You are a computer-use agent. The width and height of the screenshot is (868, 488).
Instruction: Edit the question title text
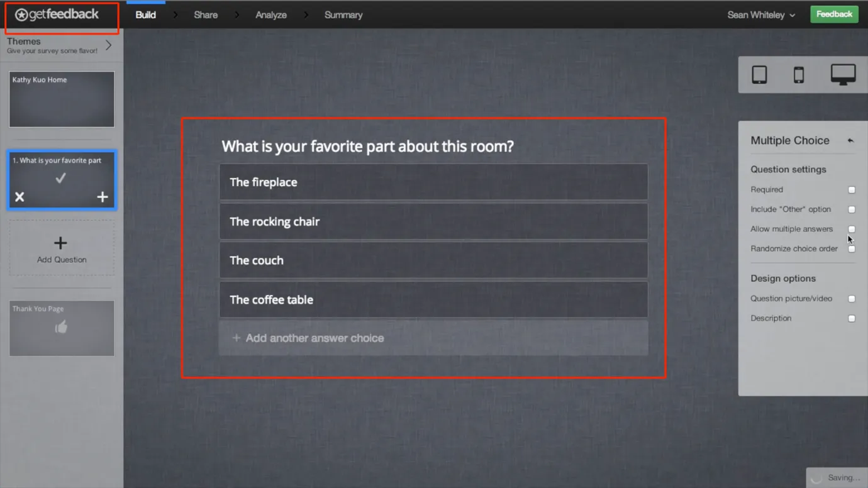click(367, 147)
